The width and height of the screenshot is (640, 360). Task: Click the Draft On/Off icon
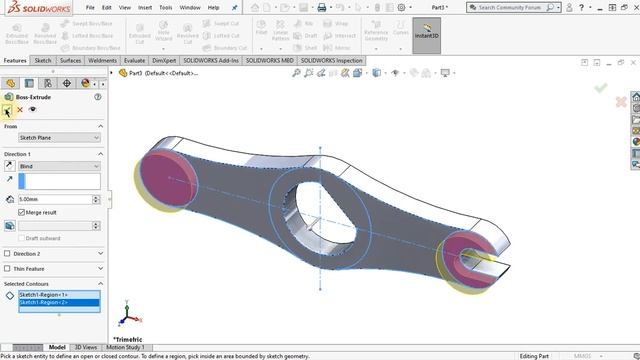(x=10, y=226)
